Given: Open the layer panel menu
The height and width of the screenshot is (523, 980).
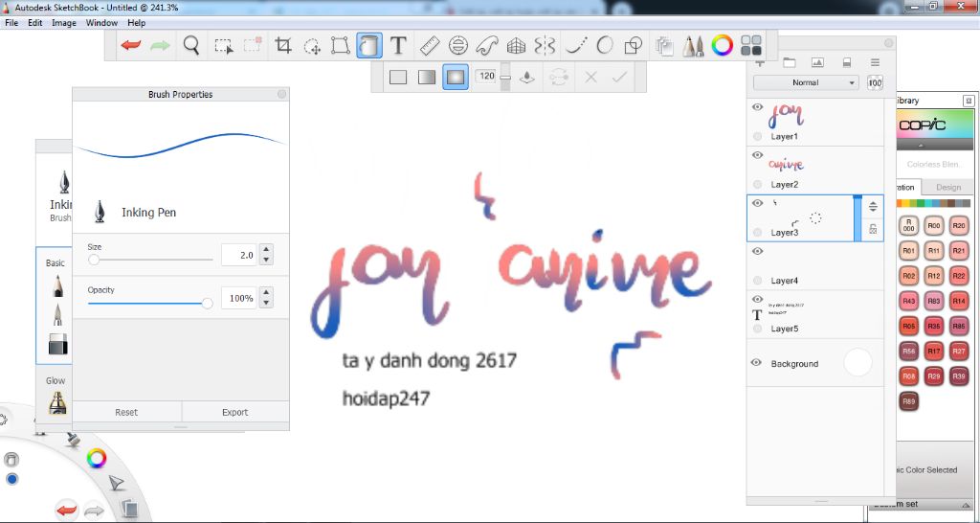Looking at the screenshot, I should click(875, 62).
